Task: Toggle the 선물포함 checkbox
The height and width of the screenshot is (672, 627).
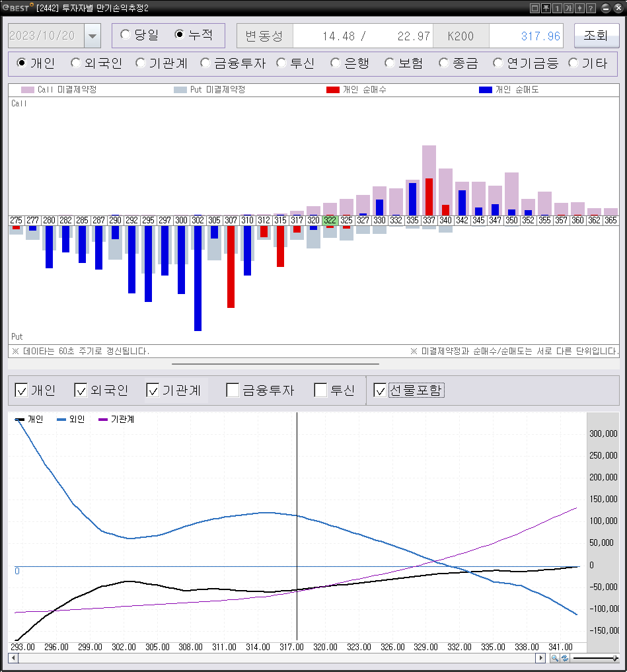Action: (380, 391)
